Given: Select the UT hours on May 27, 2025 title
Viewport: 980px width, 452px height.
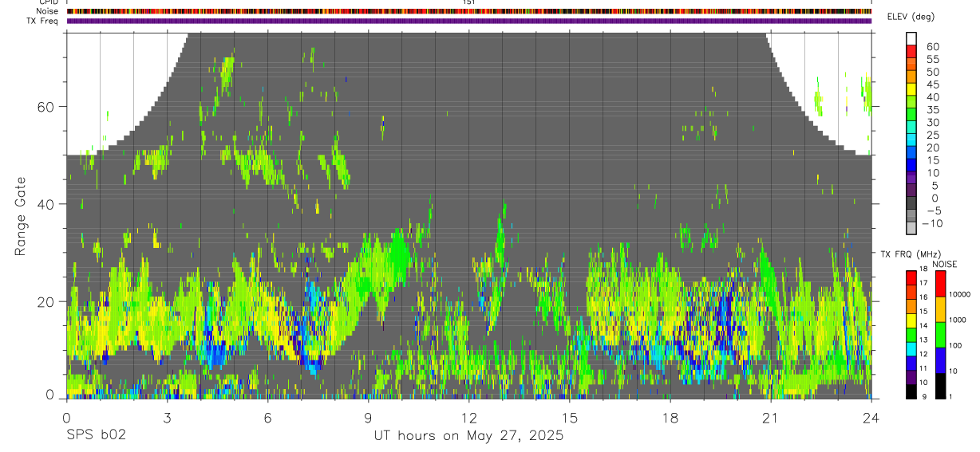Looking at the screenshot, I should tap(468, 436).
